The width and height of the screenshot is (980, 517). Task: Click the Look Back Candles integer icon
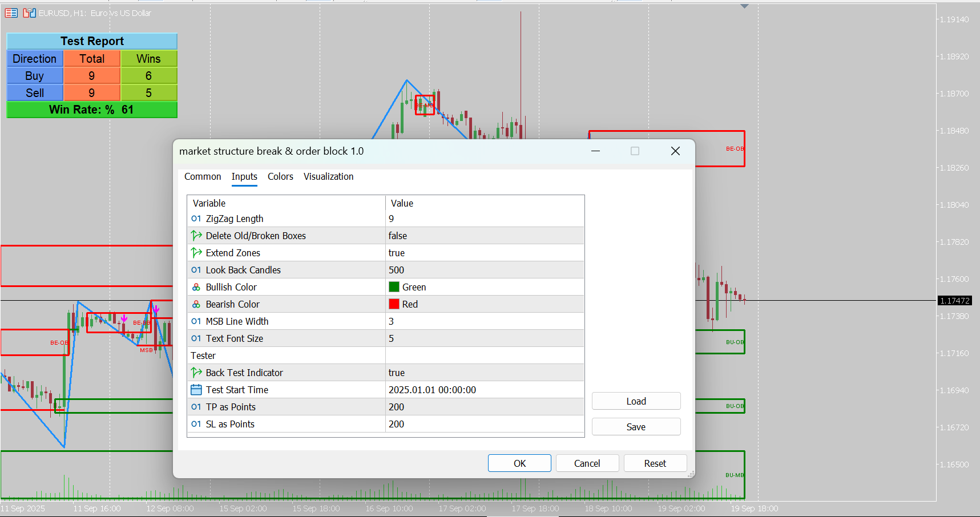[x=196, y=270]
